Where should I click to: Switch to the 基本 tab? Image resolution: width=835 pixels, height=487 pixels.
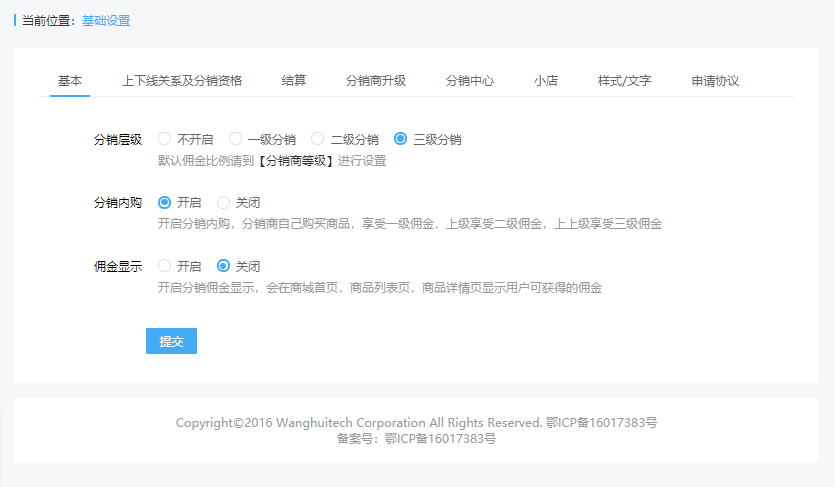click(70, 81)
